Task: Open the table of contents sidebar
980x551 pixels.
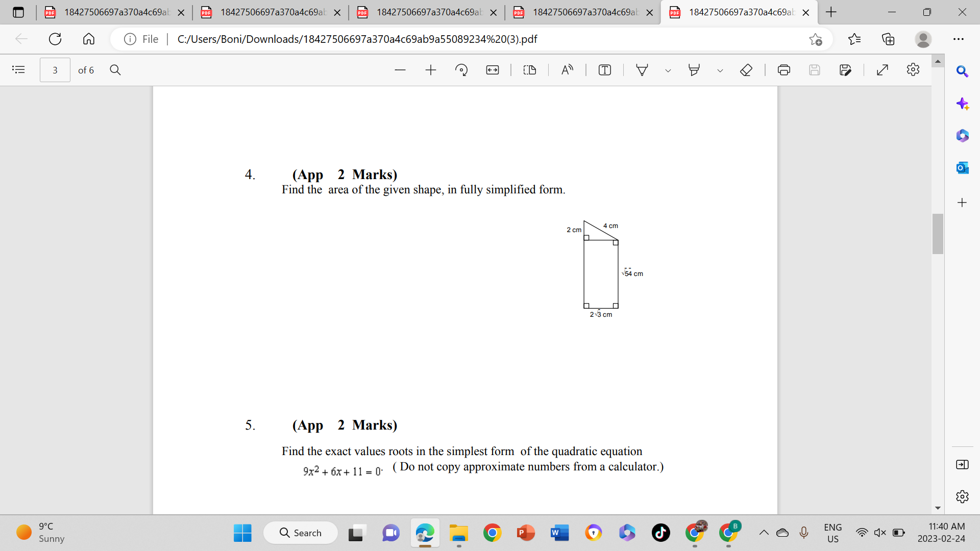Action: (18, 70)
